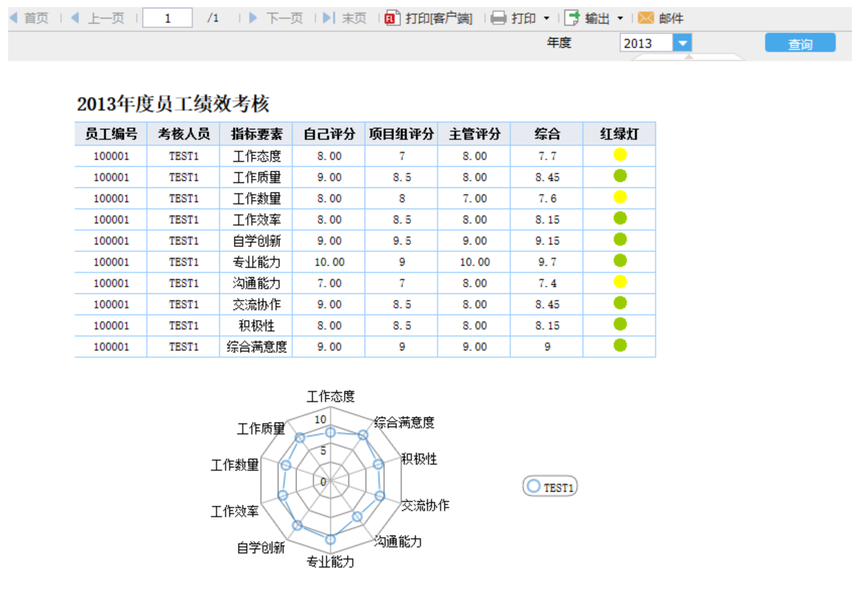Click the 下一页 next page arrow icon
This screenshot has height=616, width=858.
click(252, 18)
